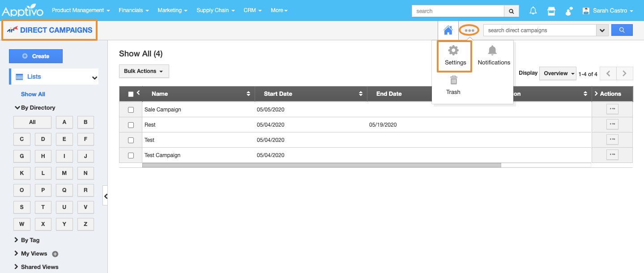The height and width of the screenshot is (273, 644).
Task: Click the three-dot more options icon
Action: click(469, 30)
